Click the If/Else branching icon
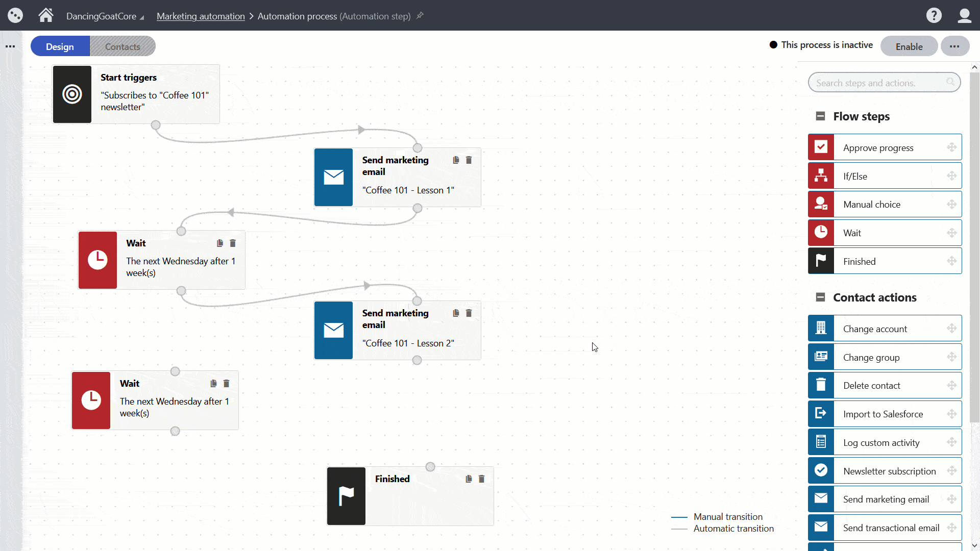This screenshot has height=551, width=980. pyautogui.click(x=821, y=176)
